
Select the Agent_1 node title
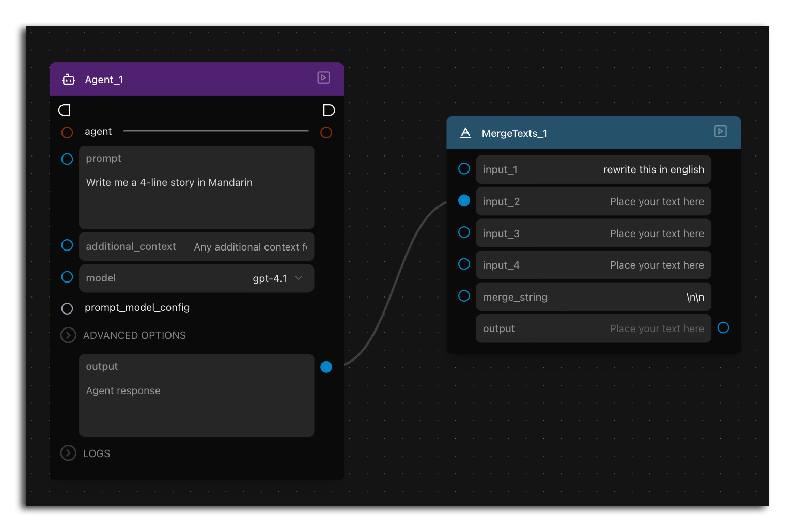(x=104, y=80)
